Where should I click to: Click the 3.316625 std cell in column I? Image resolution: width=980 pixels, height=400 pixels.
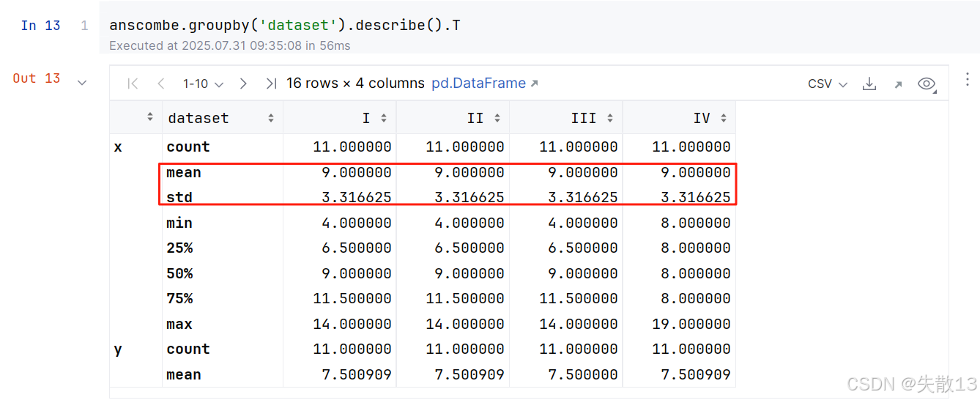pos(357,198)
